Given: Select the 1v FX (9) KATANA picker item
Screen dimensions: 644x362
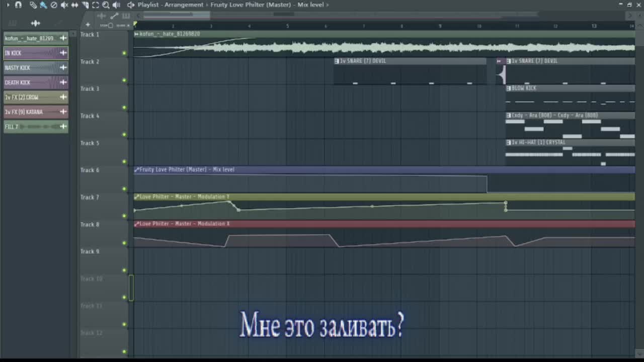Looking at the screenshot, I should click(36, 112).
